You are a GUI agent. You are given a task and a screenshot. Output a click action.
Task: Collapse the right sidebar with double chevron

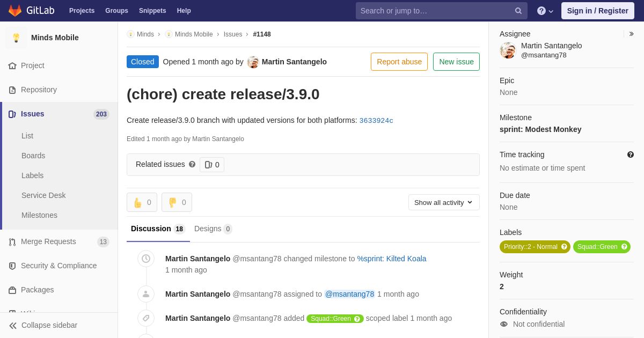point(632,34)
